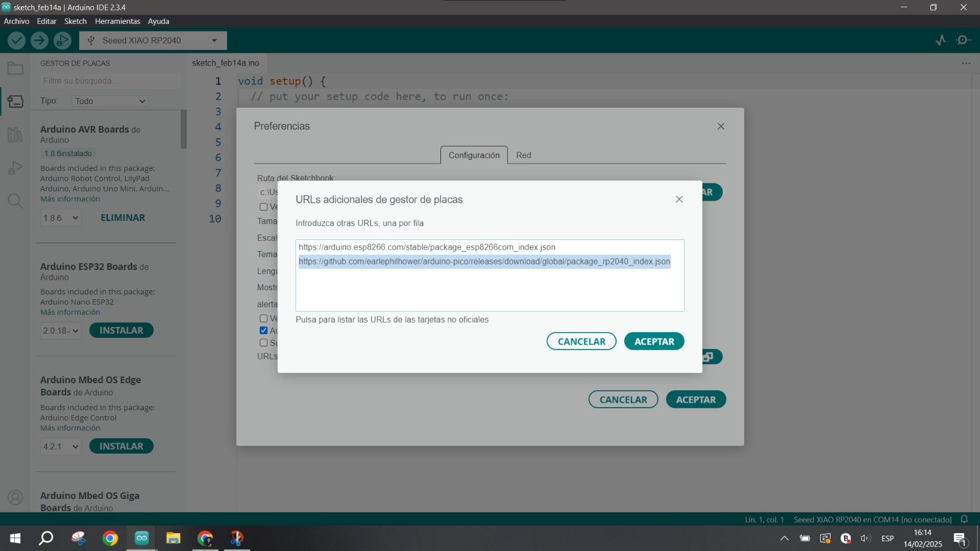980x551 pixels.
Task: Click the ESP language indicator in taskbar
Action: pyautogui.click(x=888, y=539)
